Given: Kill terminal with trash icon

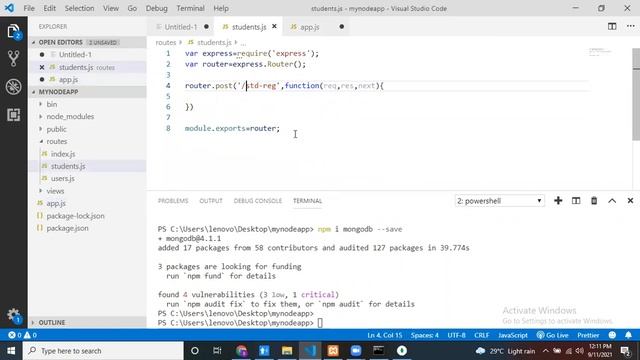Looking at the screenshot, I should click(x=594, y=200).
